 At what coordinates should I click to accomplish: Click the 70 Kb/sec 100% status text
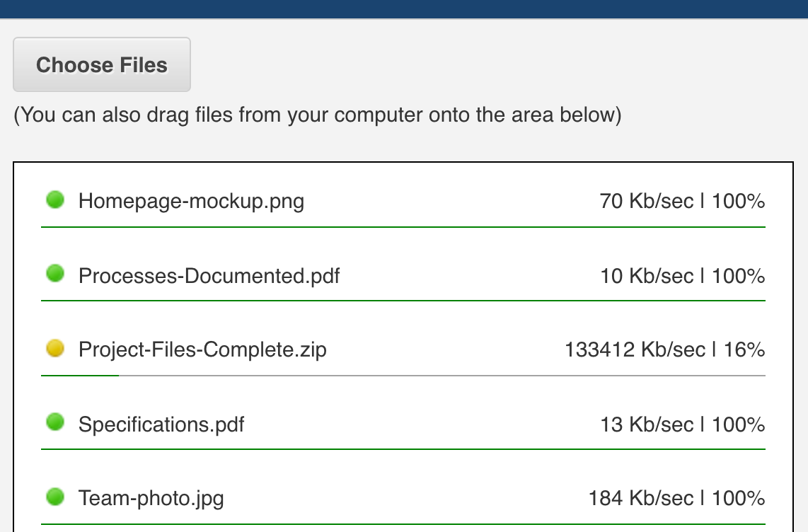click(682, 201)
